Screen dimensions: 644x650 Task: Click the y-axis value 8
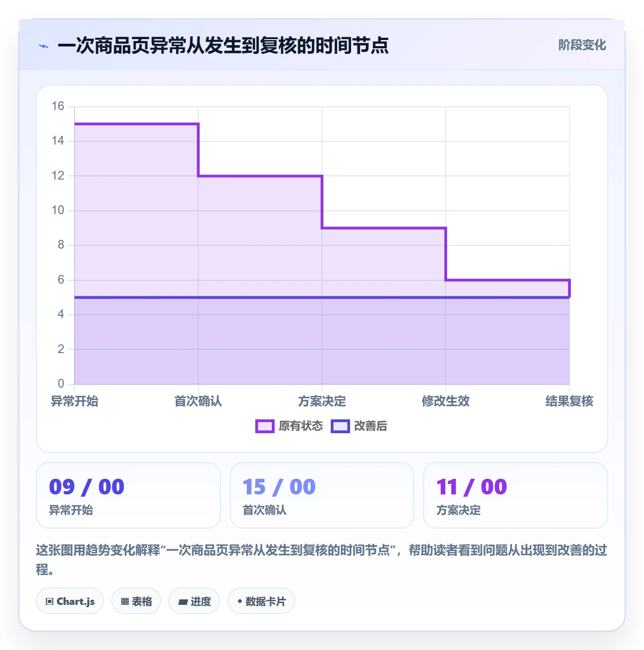61,245
